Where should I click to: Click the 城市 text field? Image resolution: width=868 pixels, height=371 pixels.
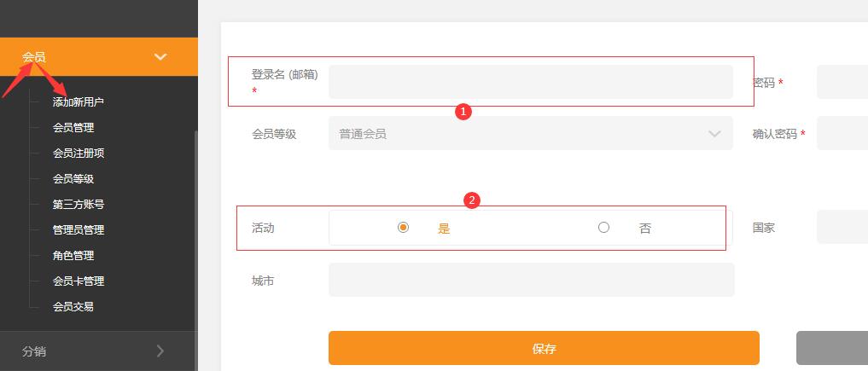(530, 280)
